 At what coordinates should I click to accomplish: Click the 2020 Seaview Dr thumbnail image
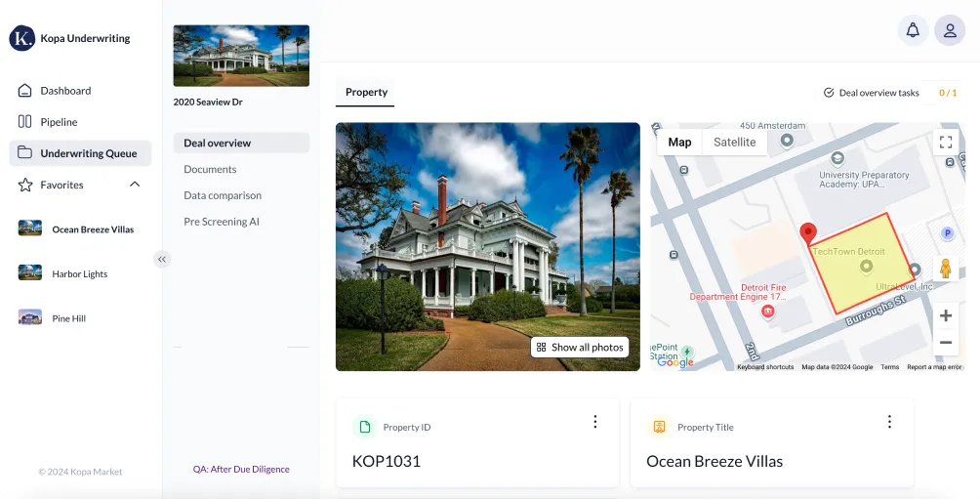241,56
